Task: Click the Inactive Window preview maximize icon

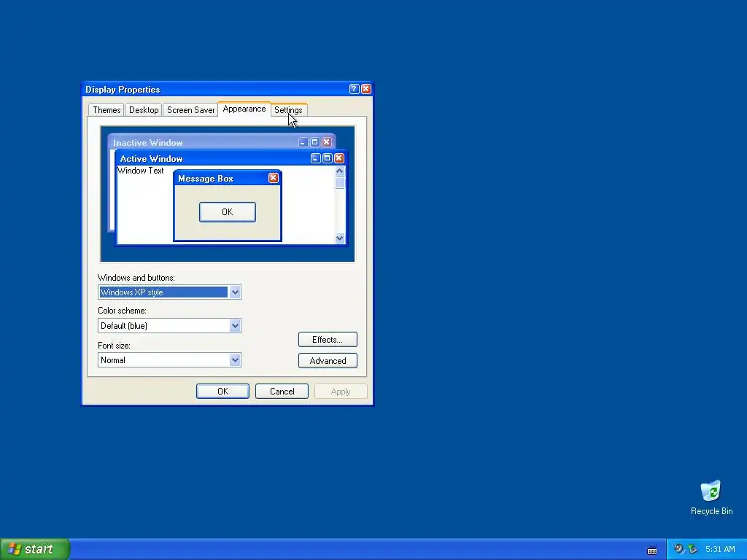Action: (315, 142)
